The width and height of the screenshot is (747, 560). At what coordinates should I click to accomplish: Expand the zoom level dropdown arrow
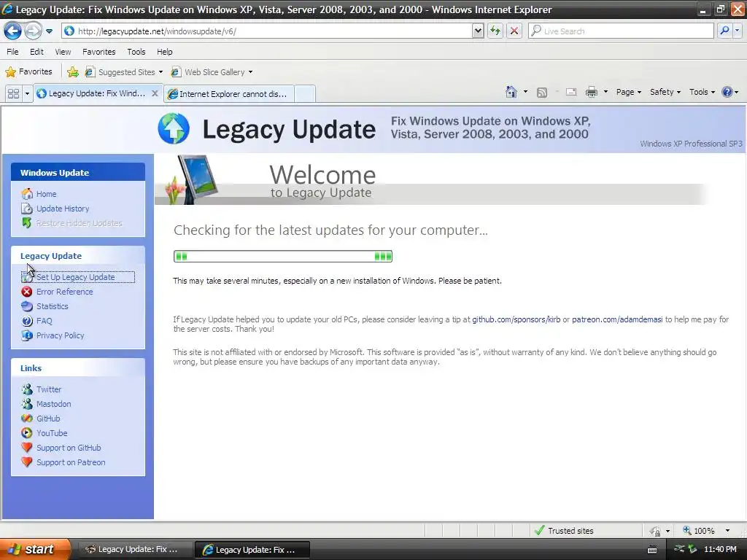coord(727,531)
